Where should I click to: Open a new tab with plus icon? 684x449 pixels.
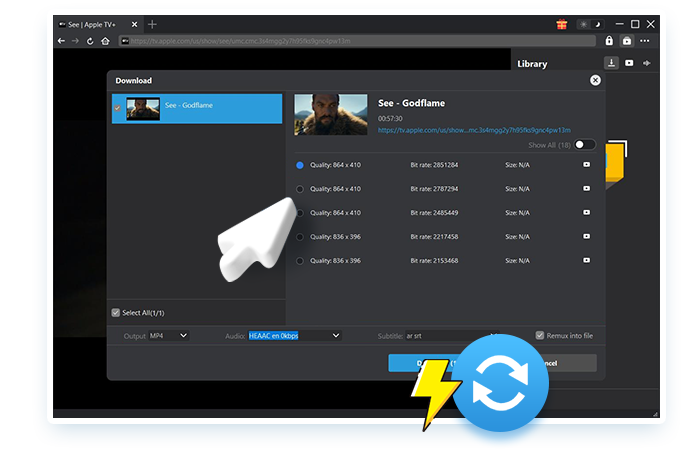pos(152,24)
